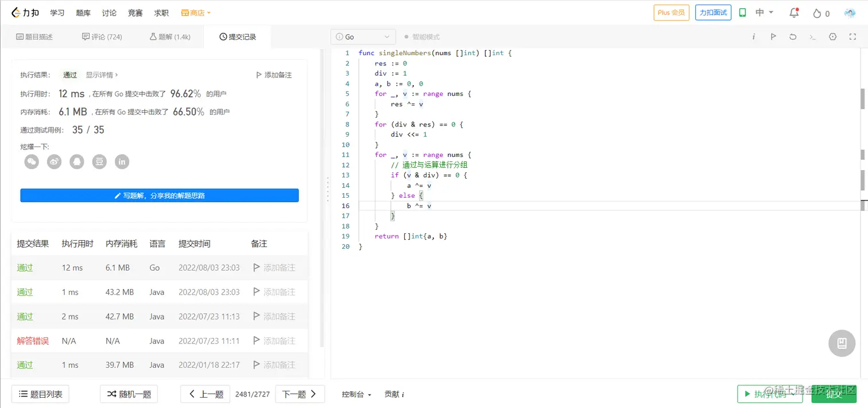Expand the 商店 store menu

pos(196,13)
